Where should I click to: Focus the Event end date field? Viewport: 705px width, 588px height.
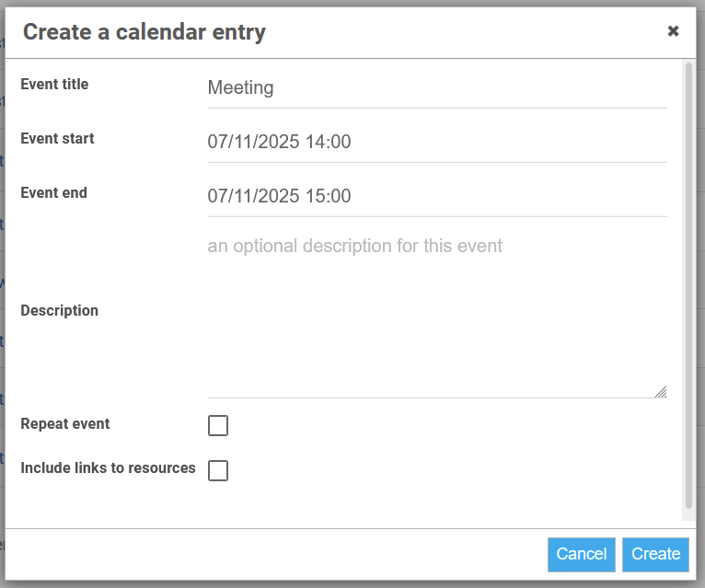437,196
